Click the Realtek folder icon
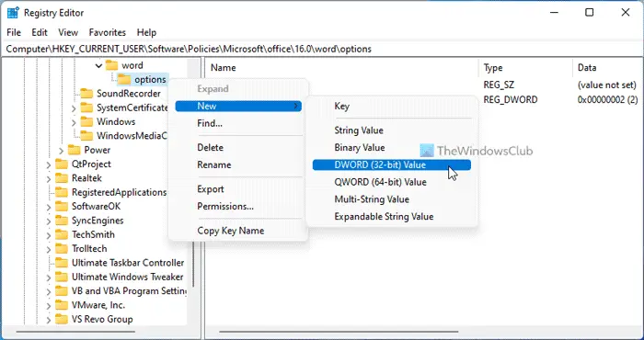The image size is (644, 340). (62, 178)
